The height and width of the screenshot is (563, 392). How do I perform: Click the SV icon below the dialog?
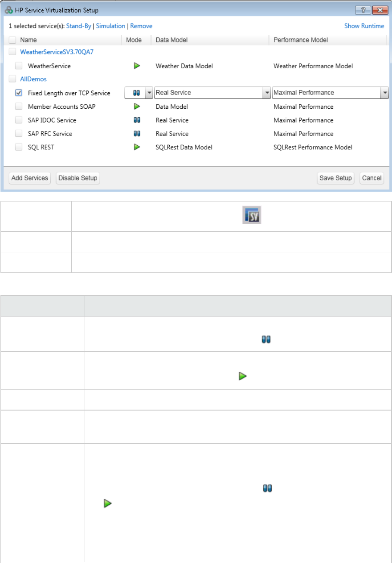pos(251,216)
